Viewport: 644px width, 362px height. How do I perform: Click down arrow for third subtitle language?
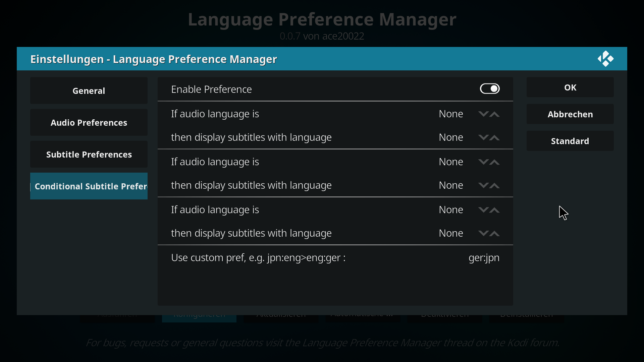coord(483,233)
